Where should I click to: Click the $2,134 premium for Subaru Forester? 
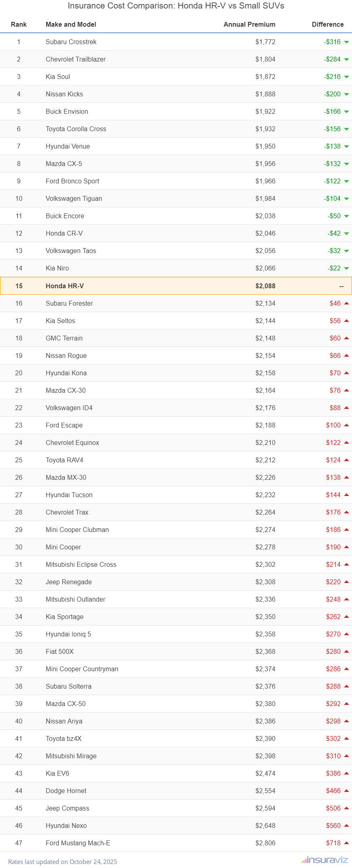(265, 303)
